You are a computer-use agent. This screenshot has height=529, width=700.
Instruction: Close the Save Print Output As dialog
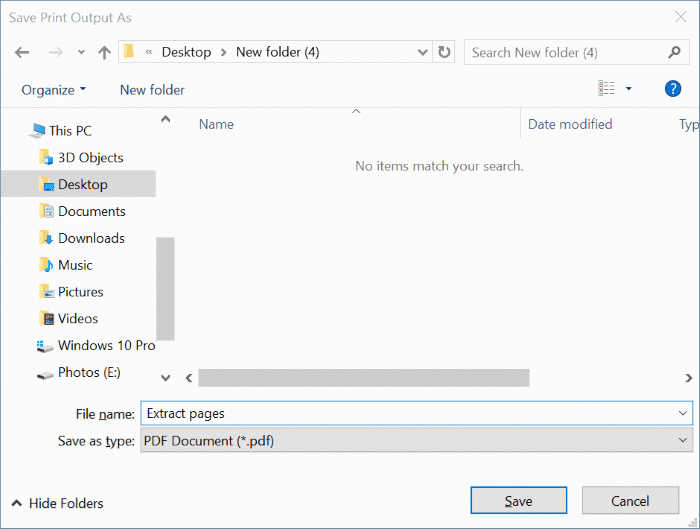[680, 17]
